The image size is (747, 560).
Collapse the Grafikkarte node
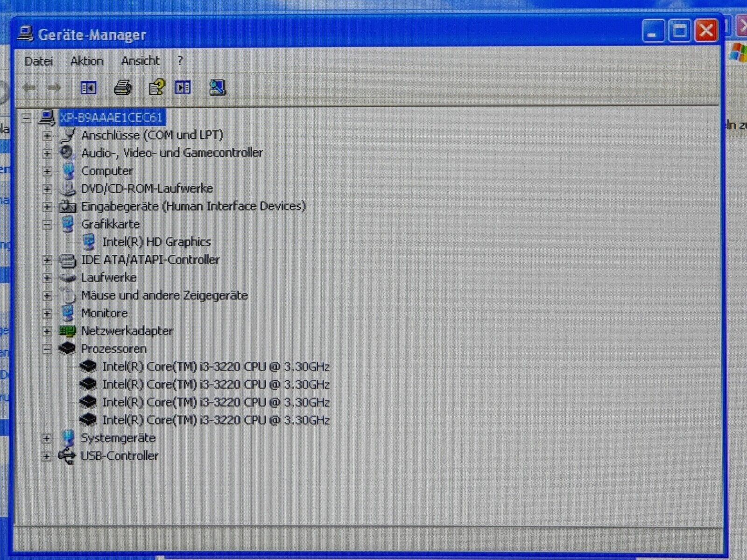pos(47,225)
